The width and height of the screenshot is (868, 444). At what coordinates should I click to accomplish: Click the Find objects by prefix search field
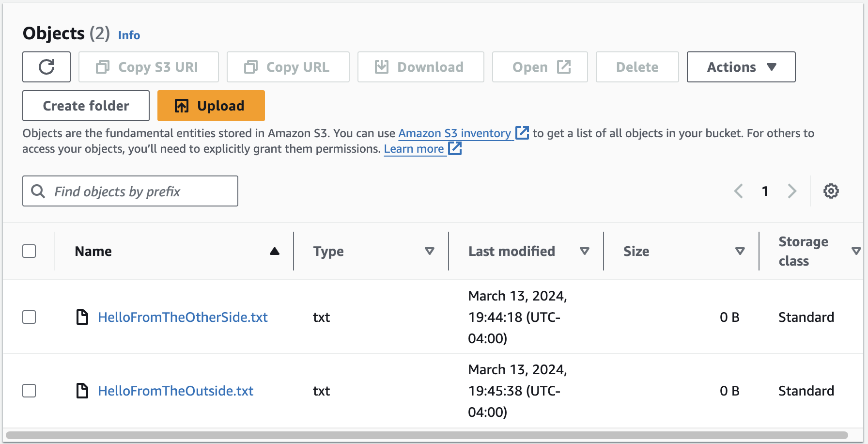coord(130,191)
